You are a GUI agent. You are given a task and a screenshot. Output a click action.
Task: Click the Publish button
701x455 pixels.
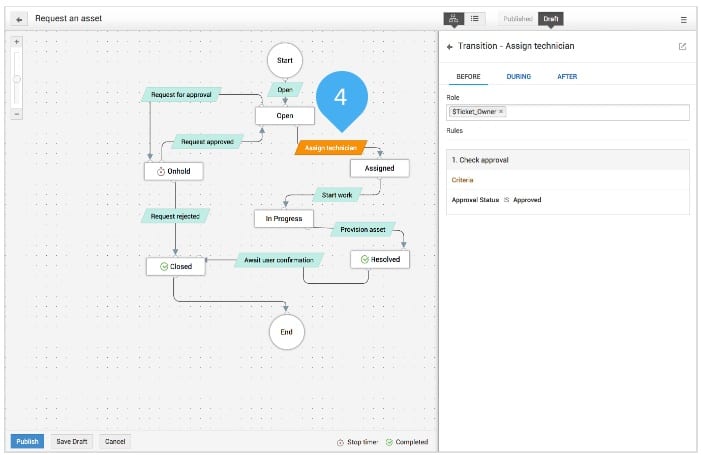[27, 441]
